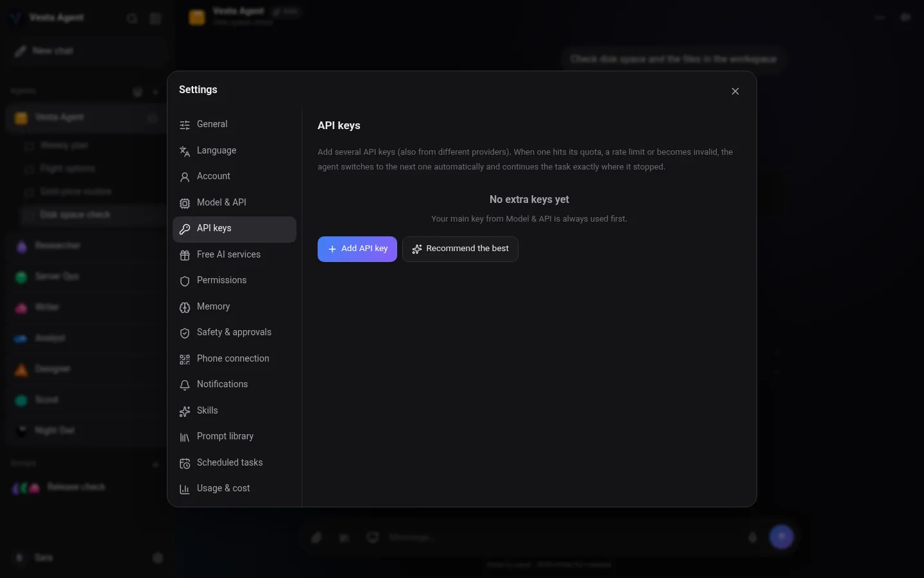Click the background message input field
The width and height of the screenshot is (924, 578).
click(x=561, y=538)
